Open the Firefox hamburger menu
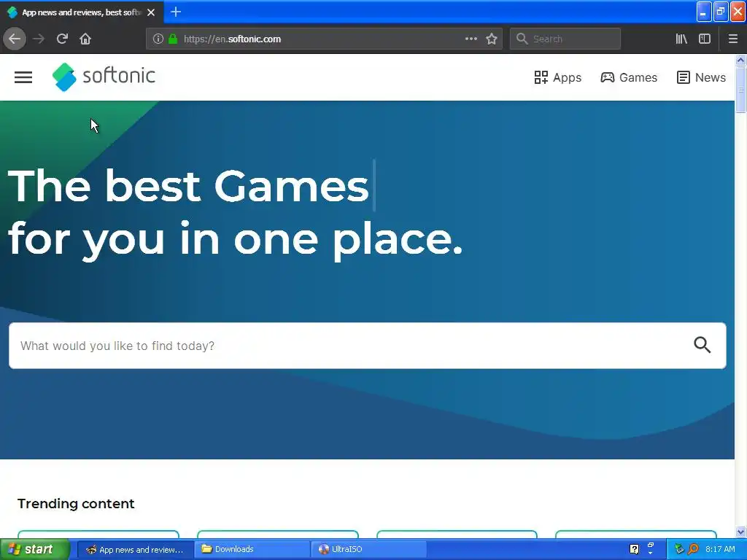Viewport: 747px width, 560px height. click(x=733, y=39)
